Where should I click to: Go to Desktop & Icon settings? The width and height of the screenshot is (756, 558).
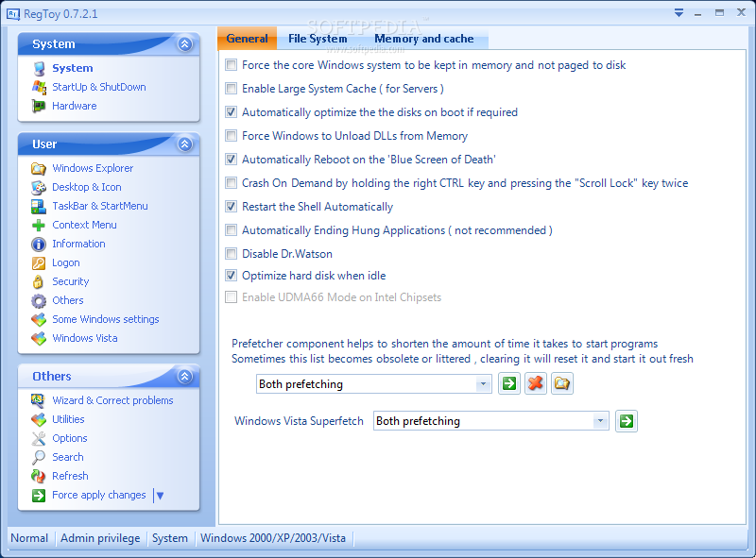[x=87, y=187]
